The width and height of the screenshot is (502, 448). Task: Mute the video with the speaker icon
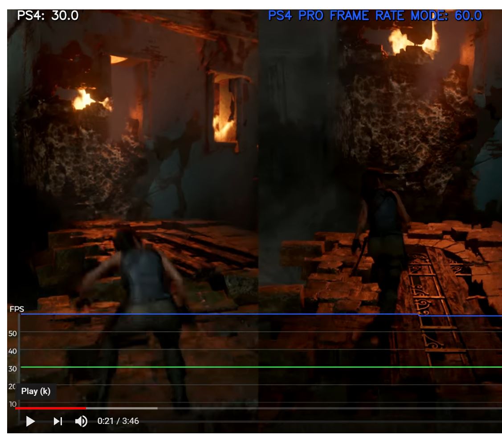point(81,421)
